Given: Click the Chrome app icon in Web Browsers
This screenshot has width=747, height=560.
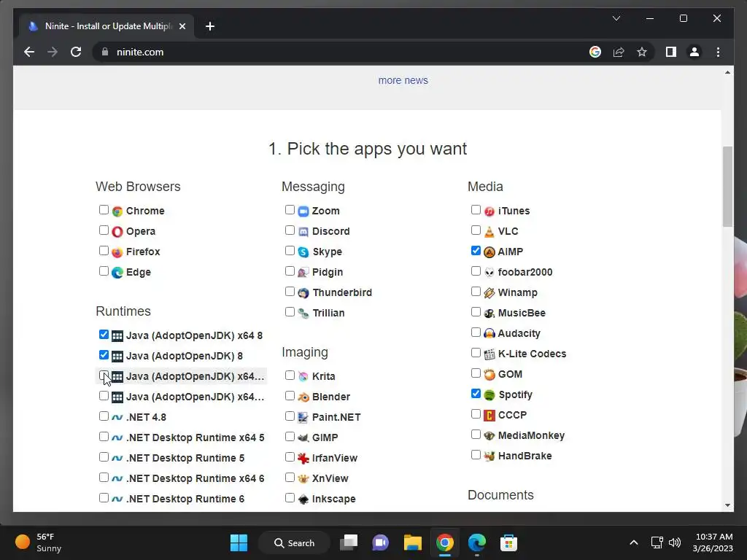Looking at the screenshot, I should [117, 211].
